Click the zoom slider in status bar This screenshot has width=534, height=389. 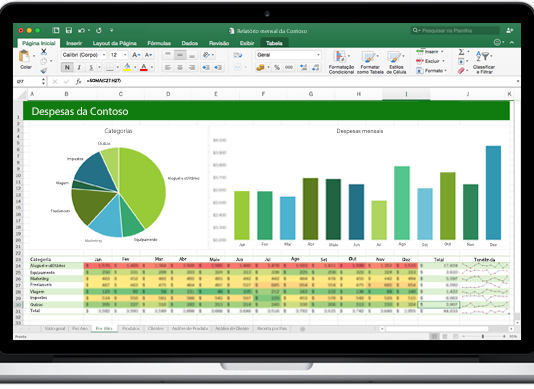tap(483, 336)
